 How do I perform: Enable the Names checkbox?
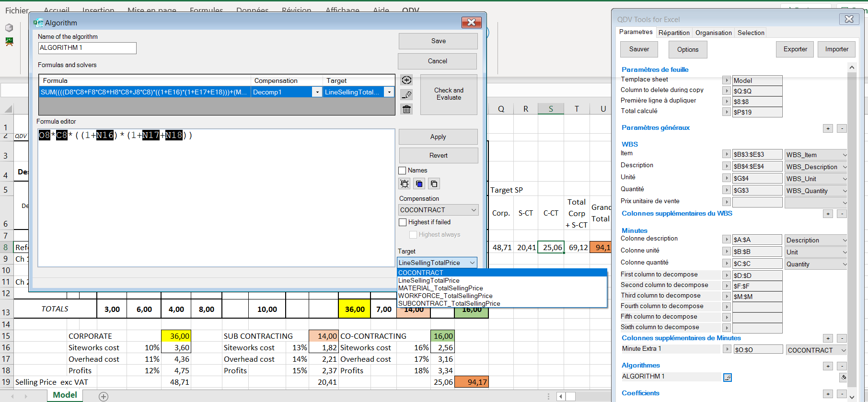click(x=402, y=171)
